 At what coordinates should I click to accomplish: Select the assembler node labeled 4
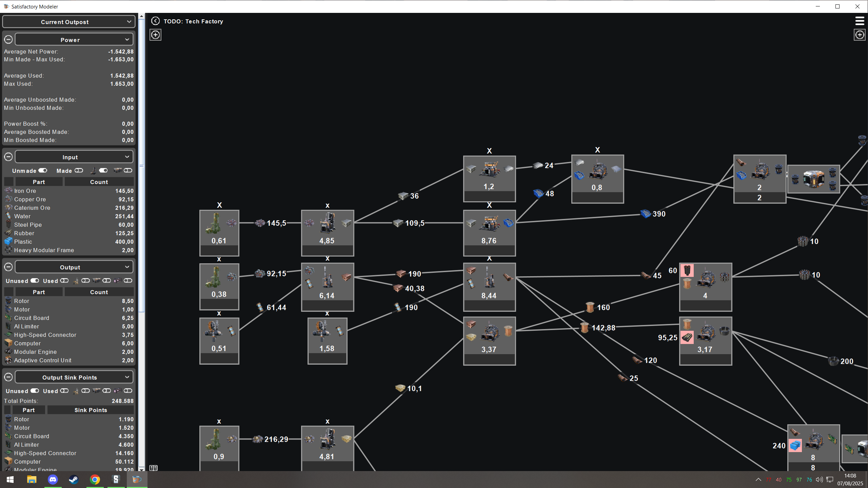(706, 287)
